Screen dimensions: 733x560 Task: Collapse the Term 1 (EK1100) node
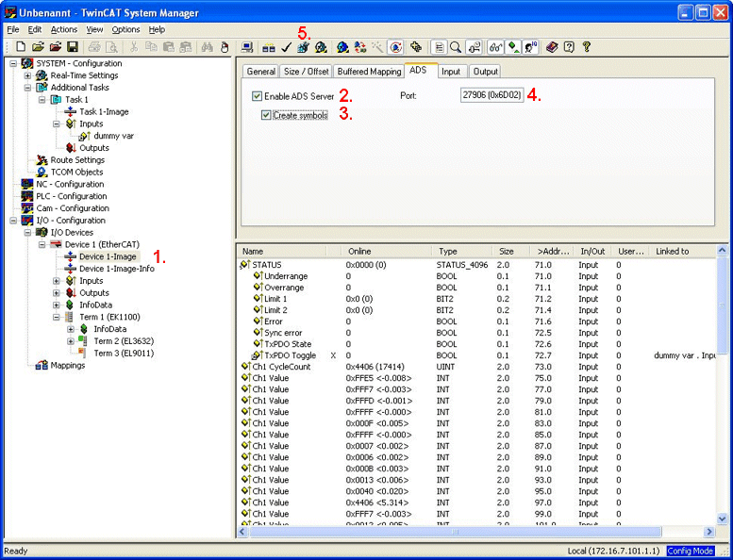tap(57, 317)
